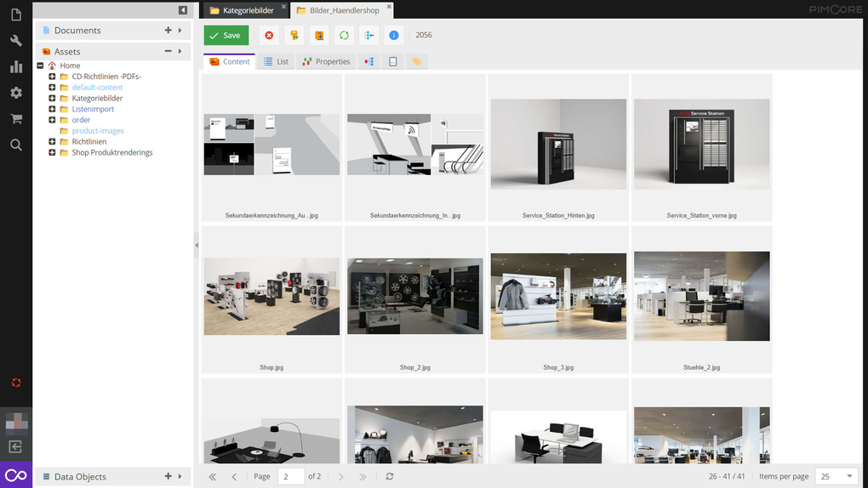Click the yellow rename icon in toolbar
Image resolution: width=868 pixels, height=488 pixels.
click(x=294, y=35)
